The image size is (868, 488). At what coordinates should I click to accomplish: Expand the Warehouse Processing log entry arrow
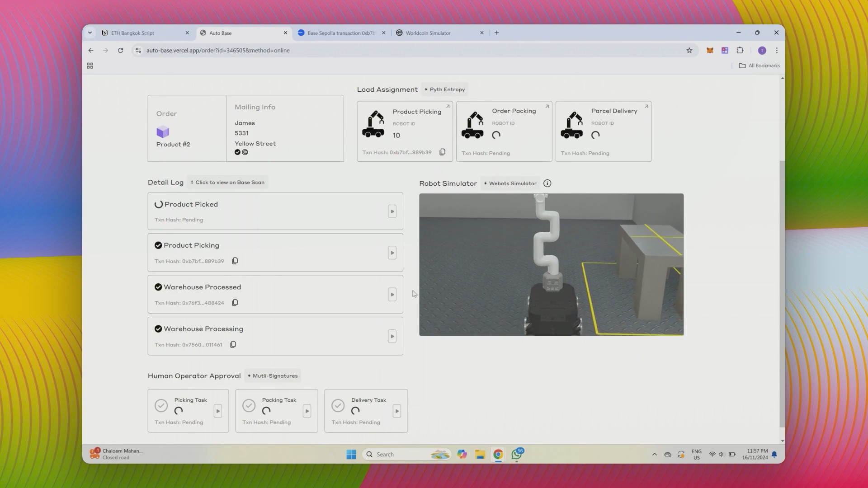pos(392,336)
